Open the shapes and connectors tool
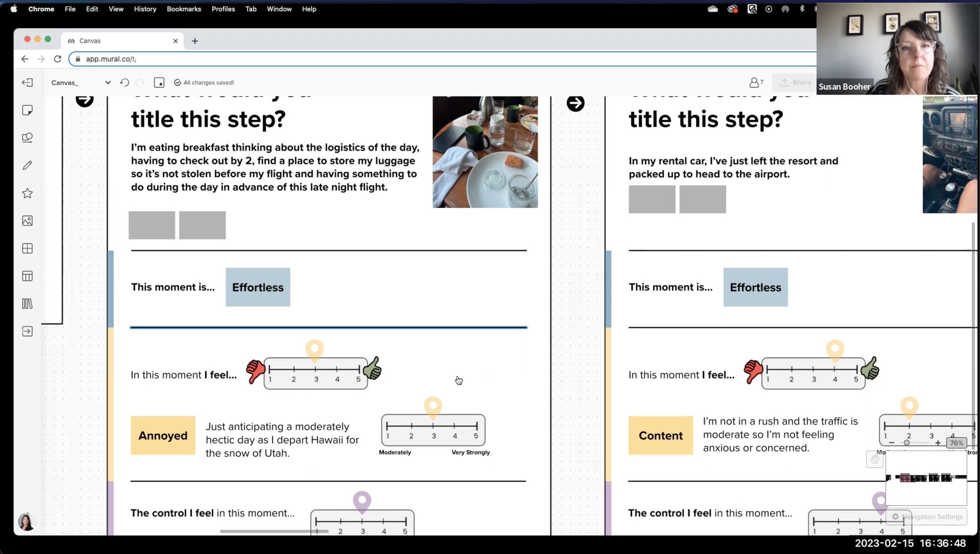Image resolution: width=980 pixels, height=554 pixels. (27, 138)
